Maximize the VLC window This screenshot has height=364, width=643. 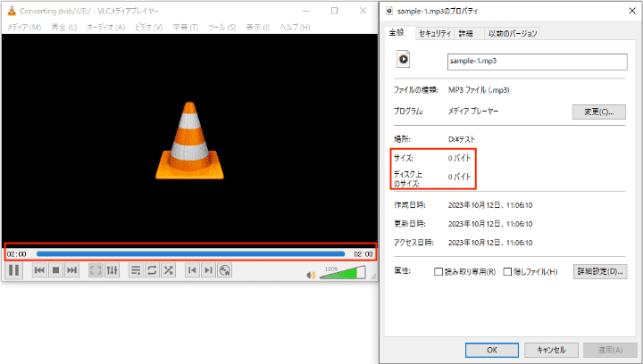[335, 11]
